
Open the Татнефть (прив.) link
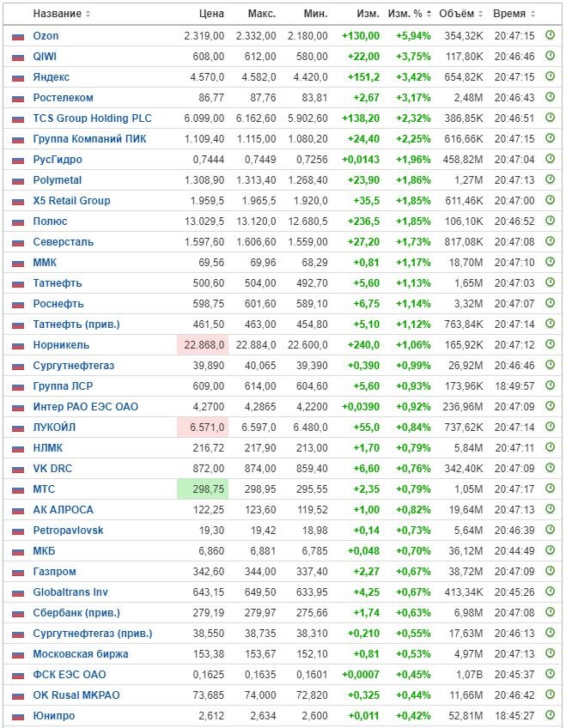coord(76,324)
